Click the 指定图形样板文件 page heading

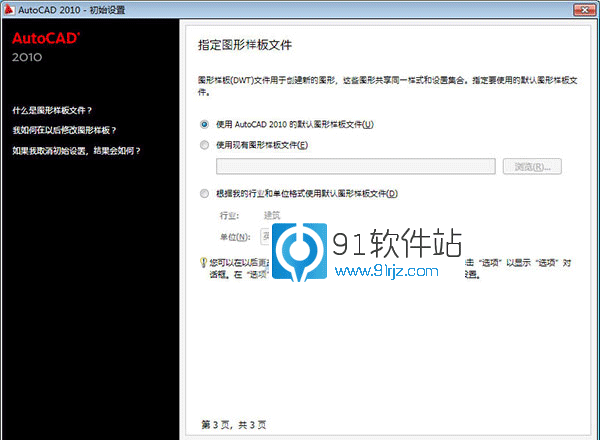(x=247, y=46)
